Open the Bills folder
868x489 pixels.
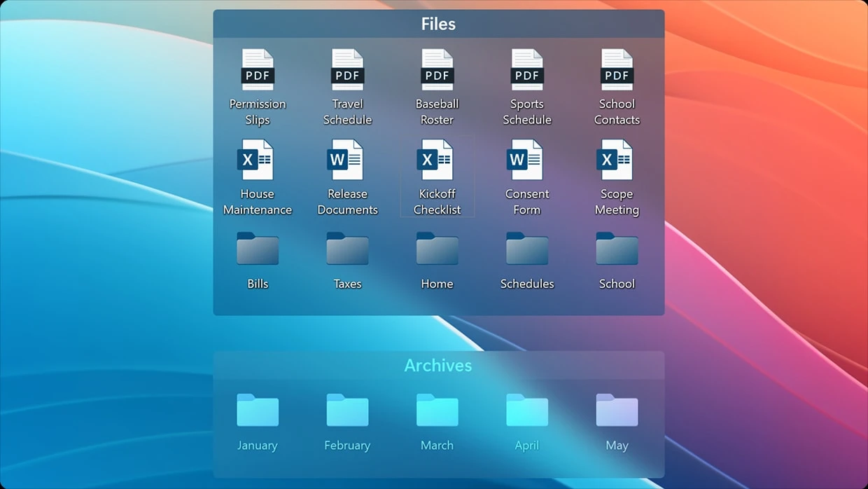(258, 249)
